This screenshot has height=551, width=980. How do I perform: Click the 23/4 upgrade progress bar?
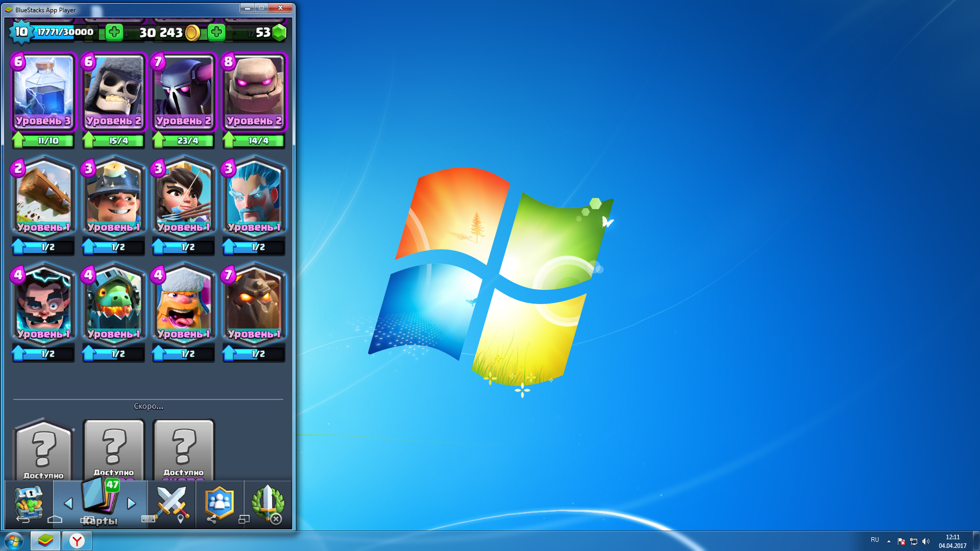point(183,141)
